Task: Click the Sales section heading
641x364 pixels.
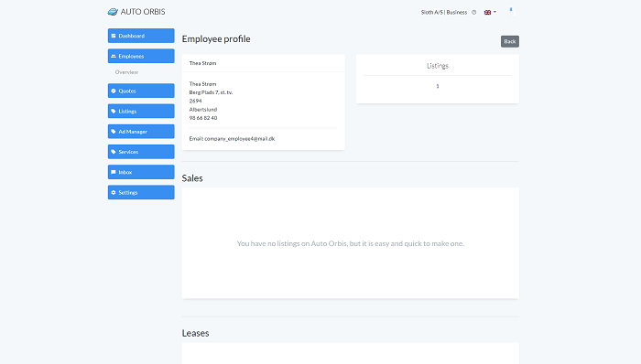Action: pos(192,178)
